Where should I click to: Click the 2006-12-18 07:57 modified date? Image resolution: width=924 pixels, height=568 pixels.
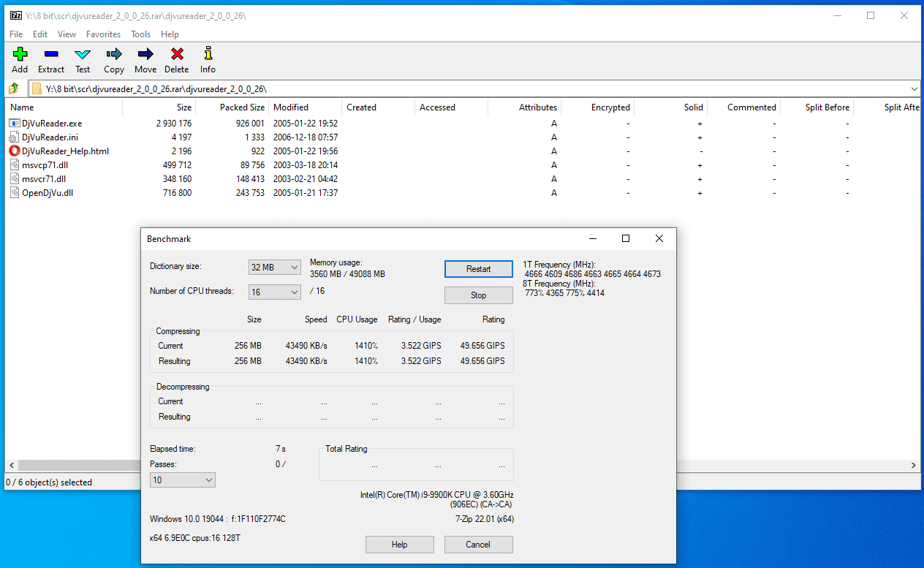pyautogui.click(x=306, y=137)
